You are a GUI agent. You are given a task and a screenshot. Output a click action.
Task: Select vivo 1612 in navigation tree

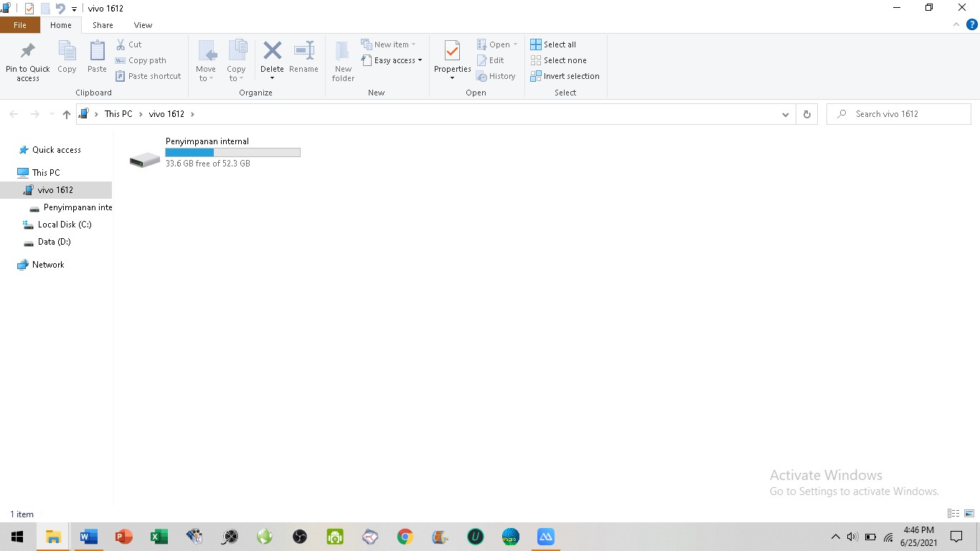click(x=55, y=190)
